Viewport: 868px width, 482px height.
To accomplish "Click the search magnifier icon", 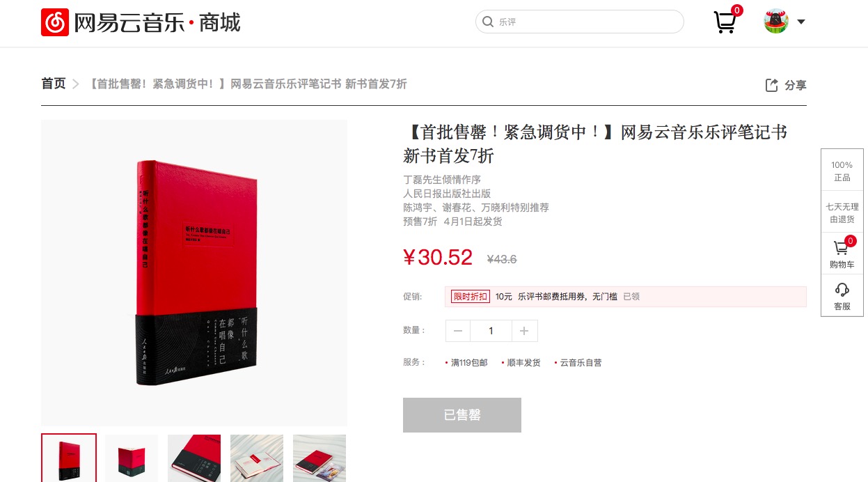I will click(x=488, y=22).
